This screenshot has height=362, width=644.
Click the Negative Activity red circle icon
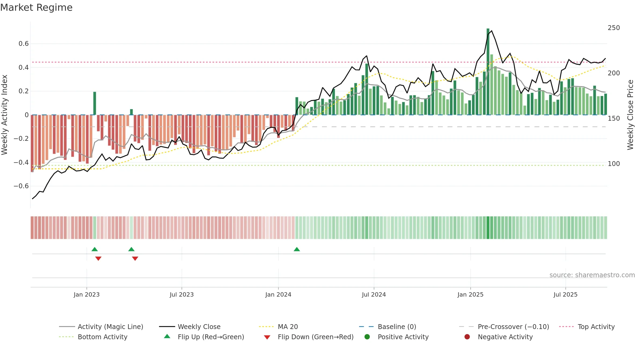467,337
